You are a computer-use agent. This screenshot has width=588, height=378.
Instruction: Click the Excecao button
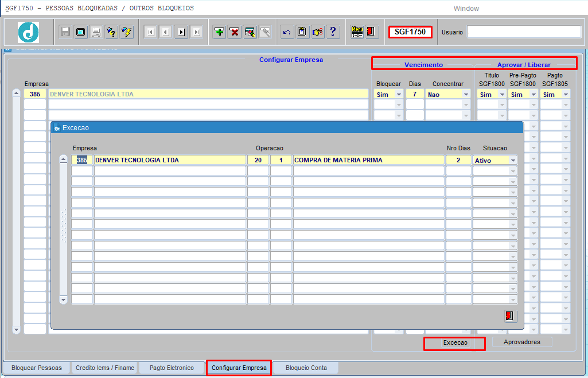tap(455, 343)
